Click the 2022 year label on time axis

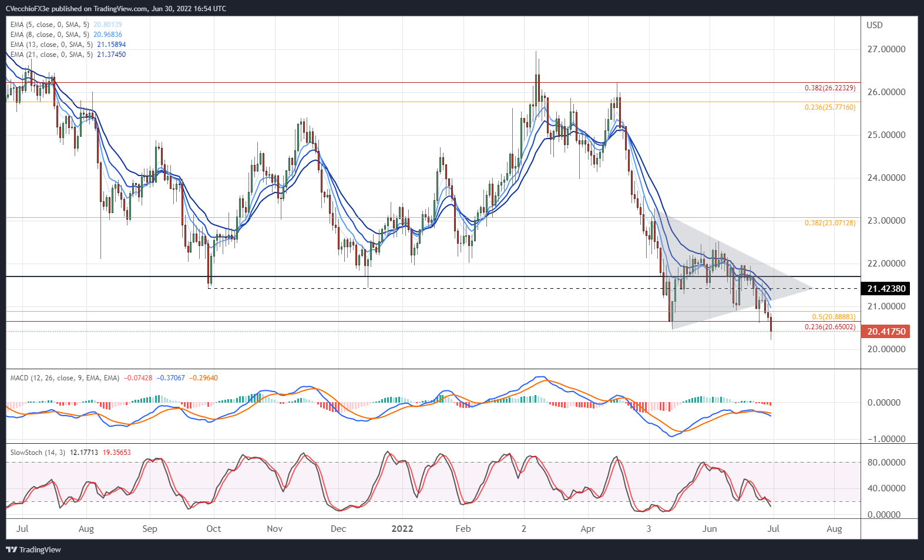(x=402, y=529)
